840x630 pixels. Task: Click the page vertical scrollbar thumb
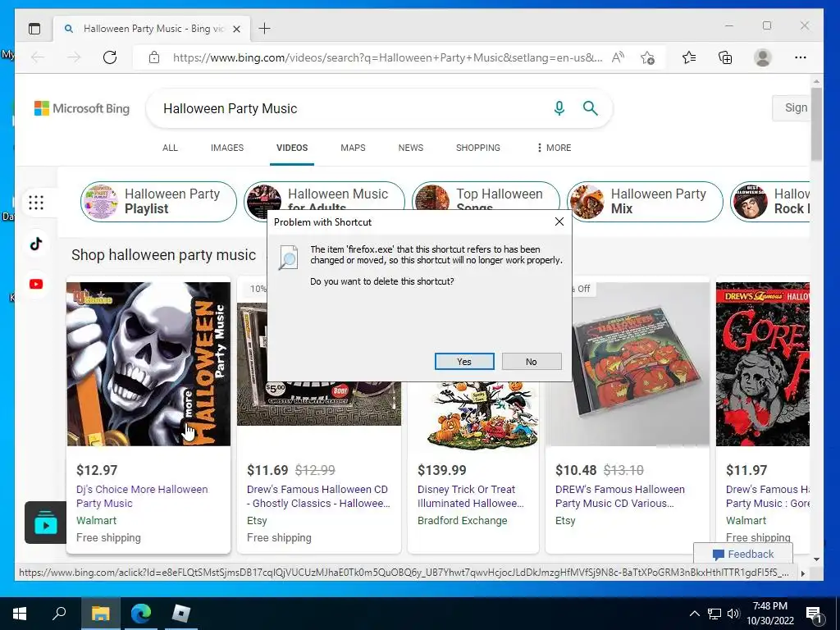816,124
